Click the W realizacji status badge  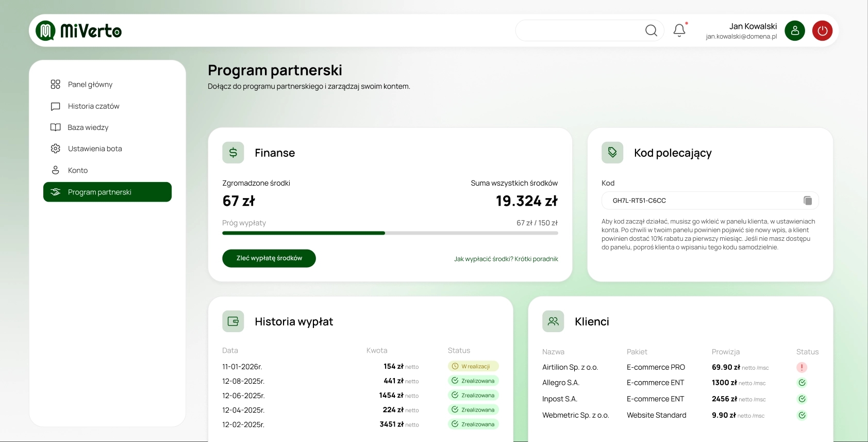point(473,366)
